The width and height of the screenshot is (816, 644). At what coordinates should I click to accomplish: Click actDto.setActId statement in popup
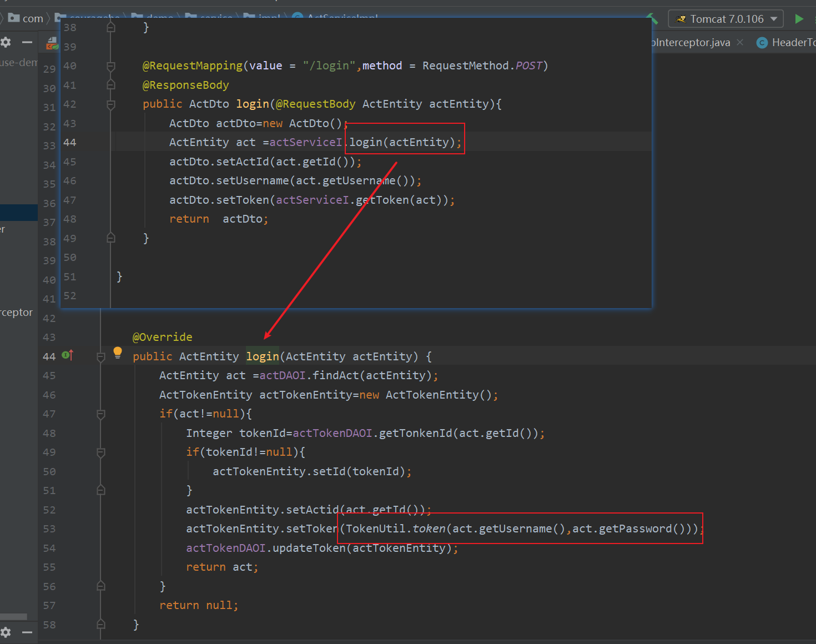tap(265, 162)
